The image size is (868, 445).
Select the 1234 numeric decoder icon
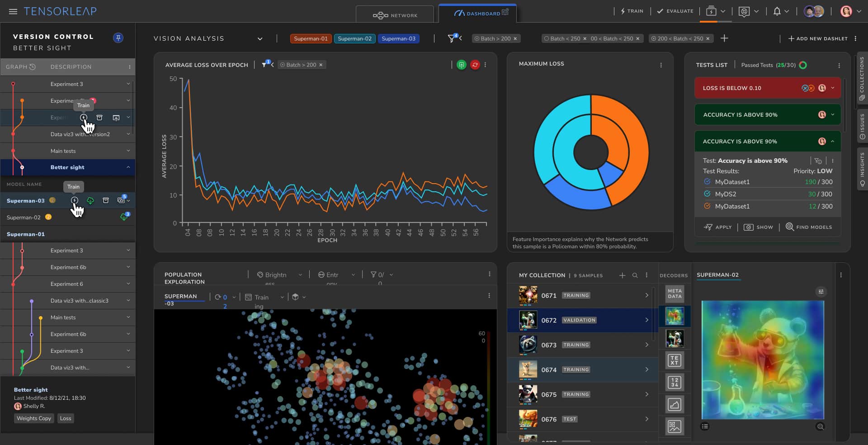[675, 383]
